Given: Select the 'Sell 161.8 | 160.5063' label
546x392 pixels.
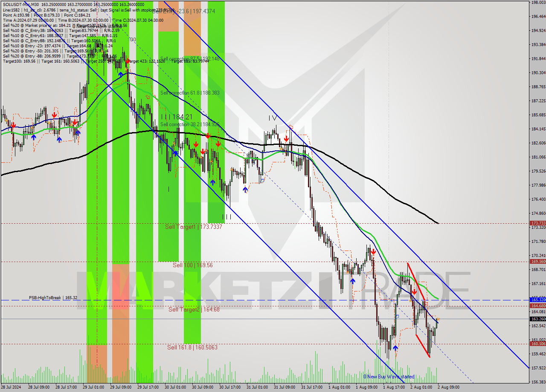Looking at the screenshot, I should coord(192,347).
